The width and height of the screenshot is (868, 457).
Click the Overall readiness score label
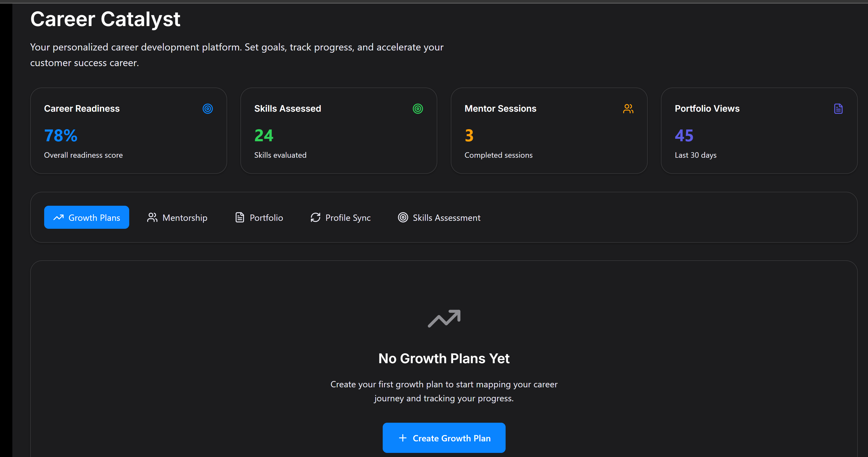point(83,155)
